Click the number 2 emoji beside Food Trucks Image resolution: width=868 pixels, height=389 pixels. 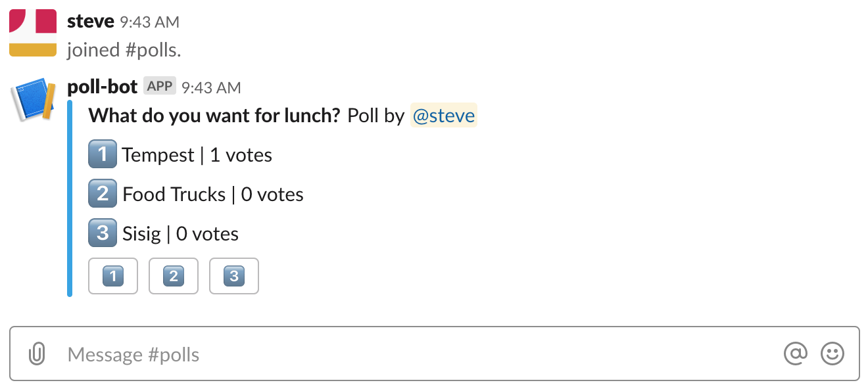click(103, 194)
